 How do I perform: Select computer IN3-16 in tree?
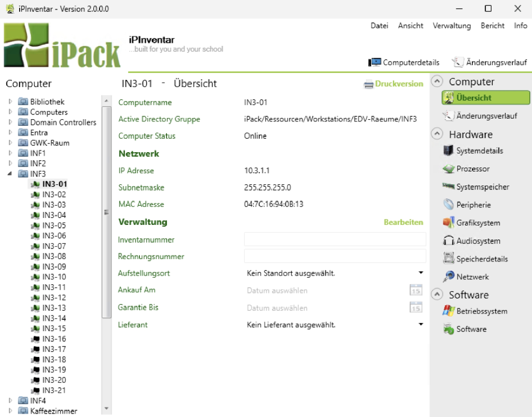coord(54,339)
